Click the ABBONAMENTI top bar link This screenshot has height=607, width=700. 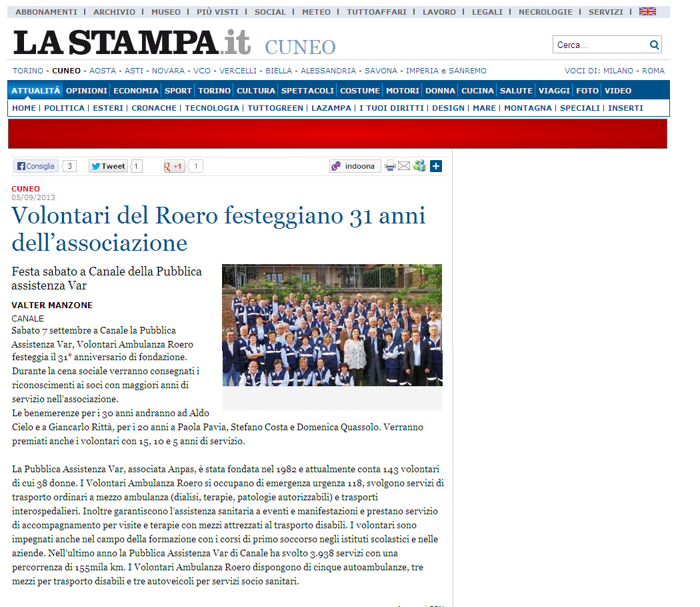46,12
